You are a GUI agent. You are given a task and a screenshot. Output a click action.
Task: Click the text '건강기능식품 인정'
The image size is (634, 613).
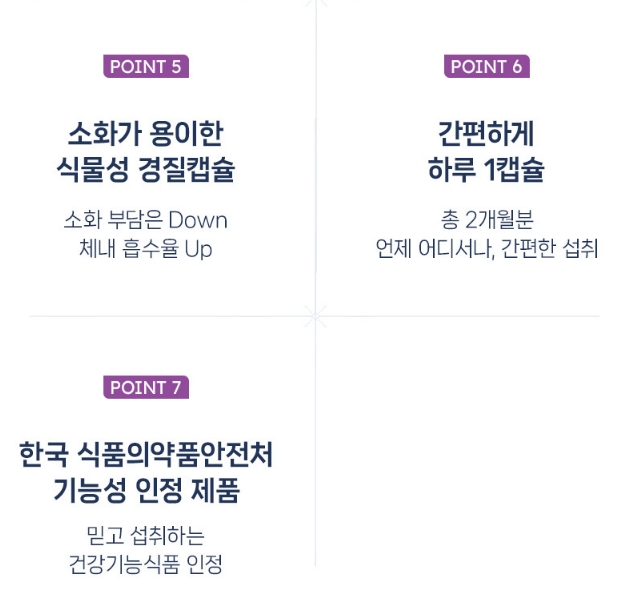pos(146,564)
